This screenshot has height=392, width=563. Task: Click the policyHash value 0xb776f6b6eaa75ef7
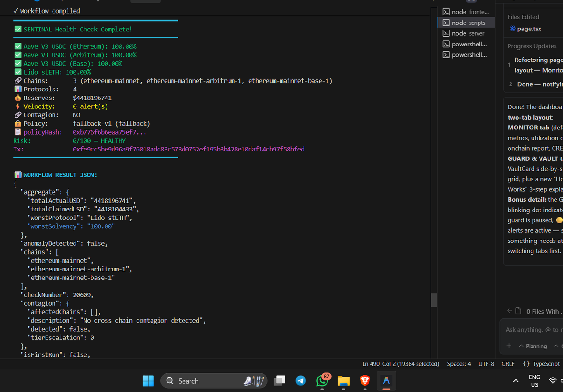[x=110, y=132]
